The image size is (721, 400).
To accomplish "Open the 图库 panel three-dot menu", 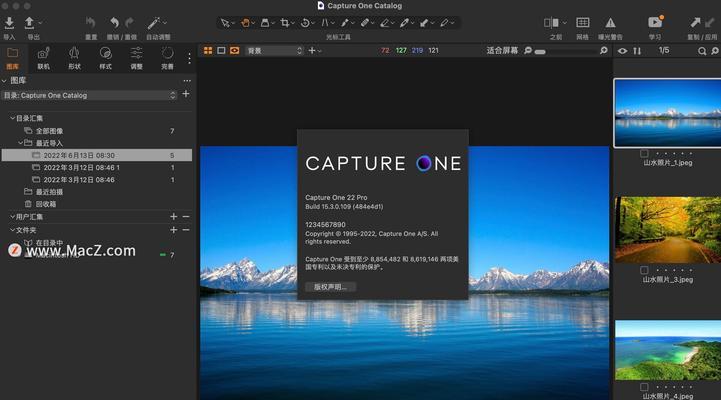I will click(x=187, y=80).
